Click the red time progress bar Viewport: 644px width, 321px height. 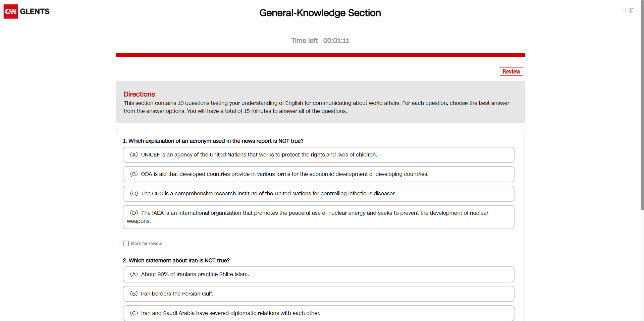coord(320,55)
